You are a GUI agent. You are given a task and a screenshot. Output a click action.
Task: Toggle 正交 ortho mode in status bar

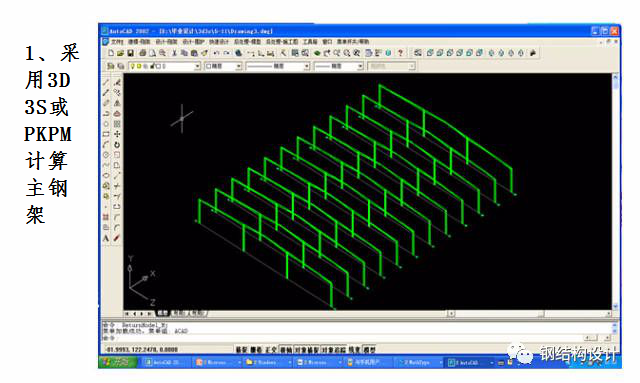(x=271, y=350)
